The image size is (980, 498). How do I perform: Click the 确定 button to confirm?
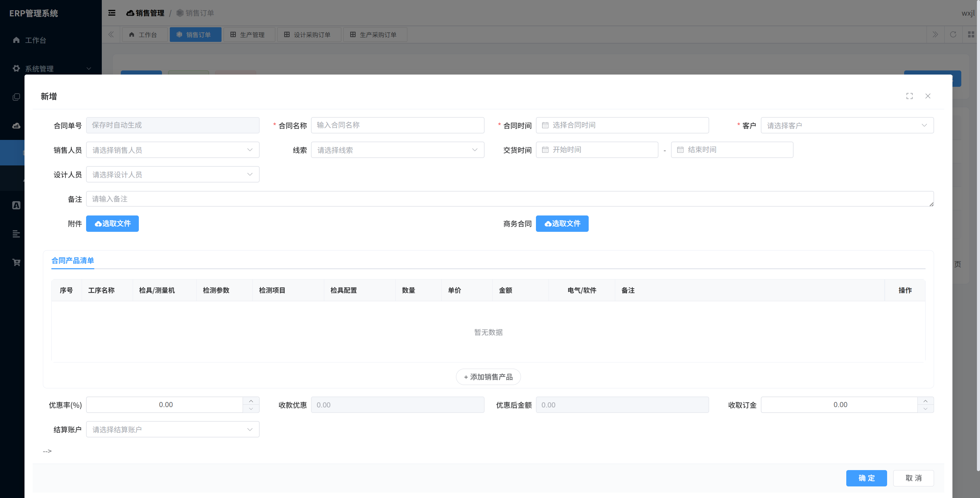coord(866,478)
